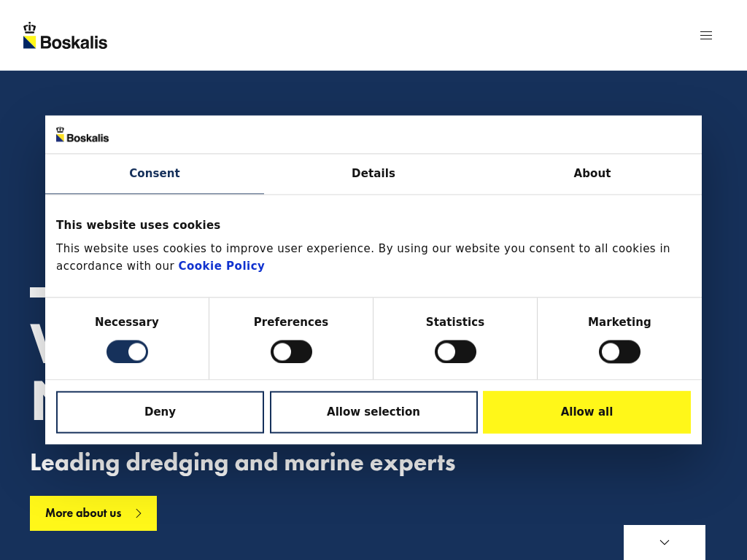Click the Boskalis logo inside the cookie dialog

click(x=82, y=135)
